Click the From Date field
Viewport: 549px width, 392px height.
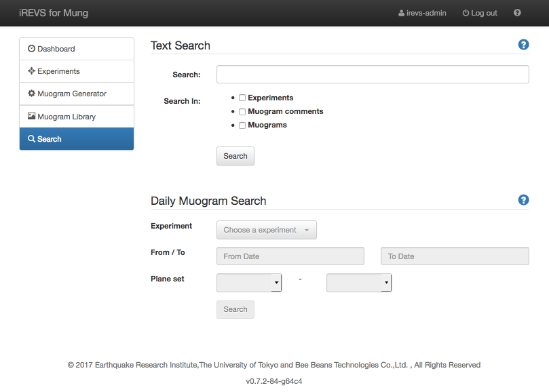290,256
